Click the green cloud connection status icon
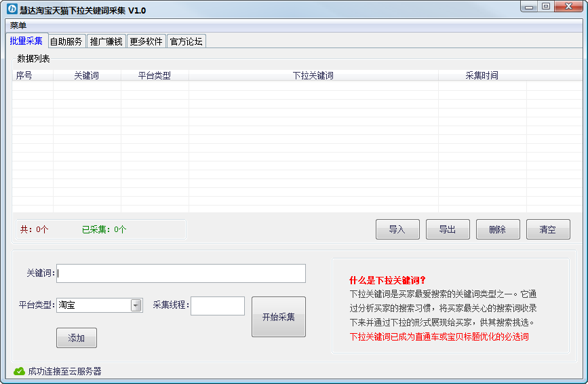The image size is (588, 384). pos(19,371)
